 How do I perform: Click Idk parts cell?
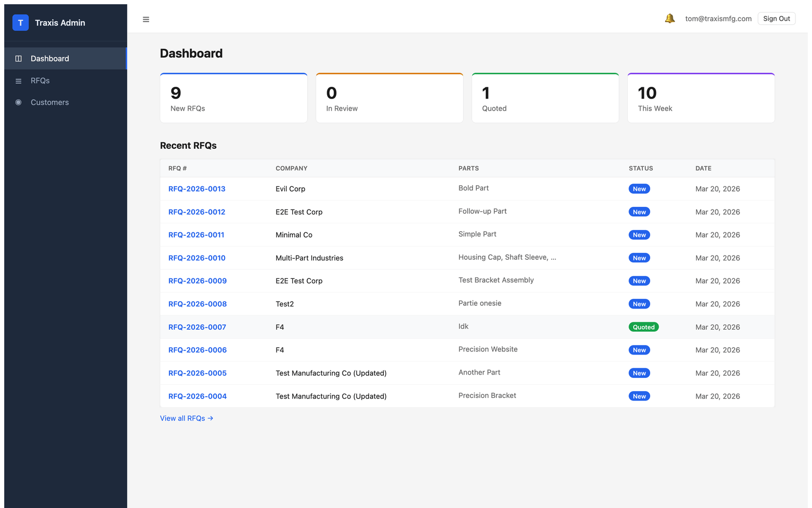coord(464,327)
